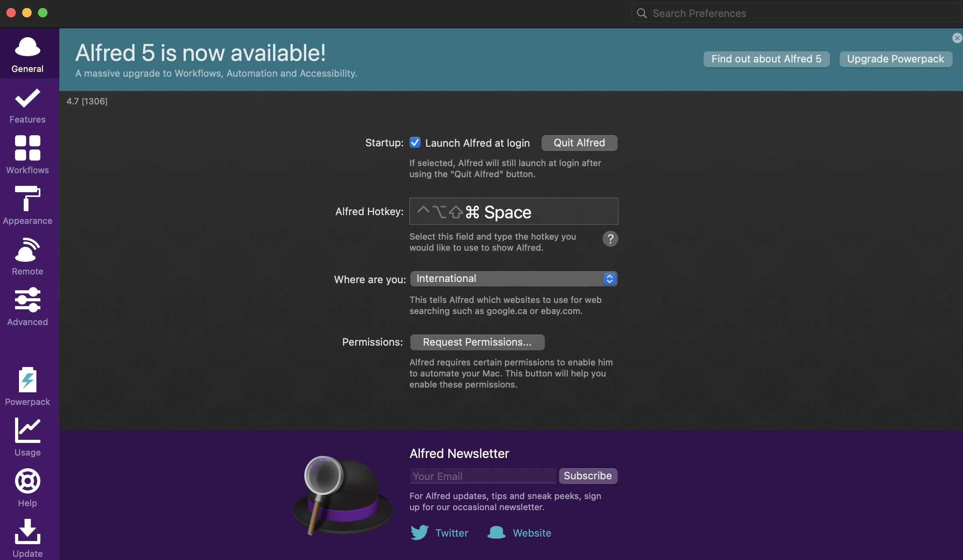Open the Advanced sliders section
Image resolution: width=963 pixels, height=560 pixels.
tap(28, 307)
